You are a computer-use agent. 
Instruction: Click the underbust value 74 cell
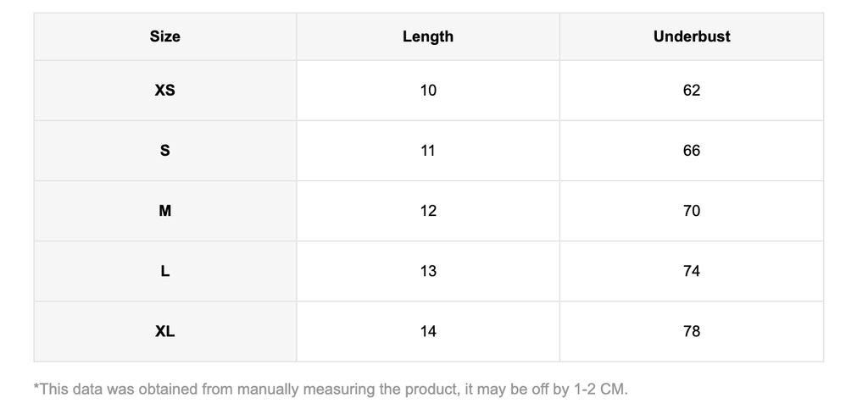coord(692,271)
